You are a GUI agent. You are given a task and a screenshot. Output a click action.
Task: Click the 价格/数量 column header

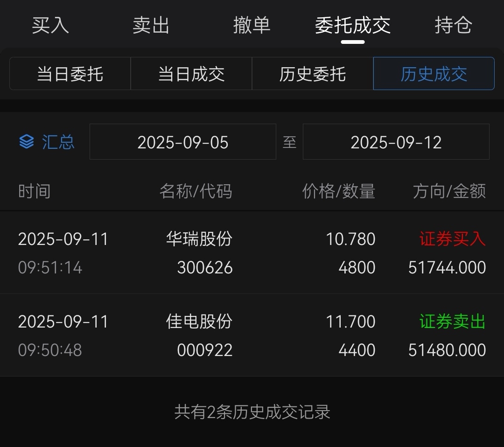point(339,191)
